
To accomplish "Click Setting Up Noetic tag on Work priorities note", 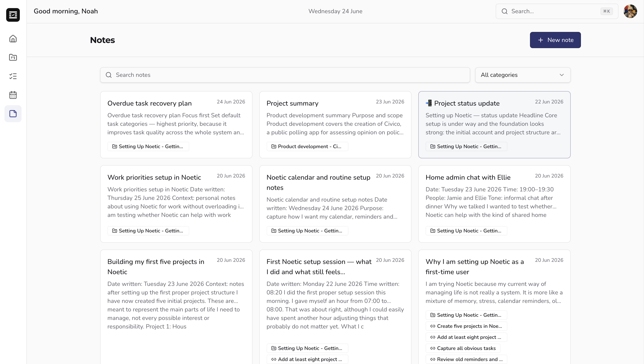I will [x=148, y=231].
